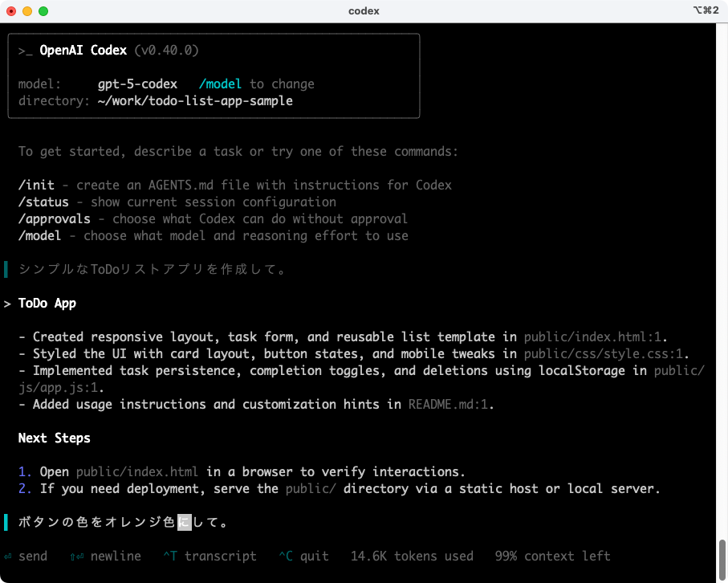Screen dimensions: 728x583
Task: Click the '/status' command
Action: click(x=43, y=202)
